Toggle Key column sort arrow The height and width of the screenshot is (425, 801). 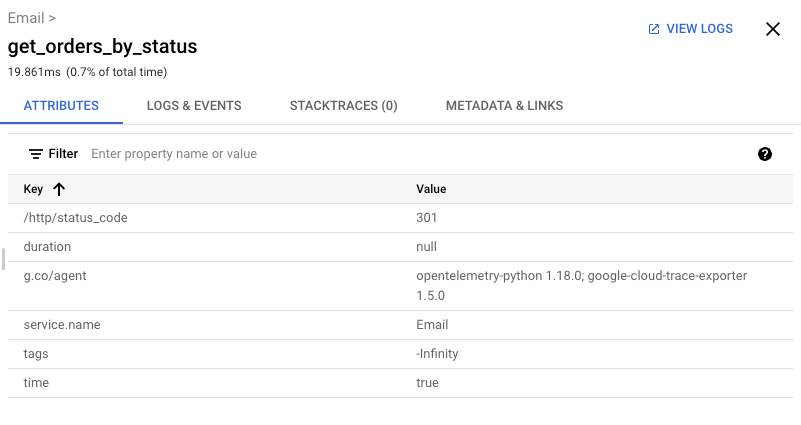pyautogui.click(x=59, y=189)
